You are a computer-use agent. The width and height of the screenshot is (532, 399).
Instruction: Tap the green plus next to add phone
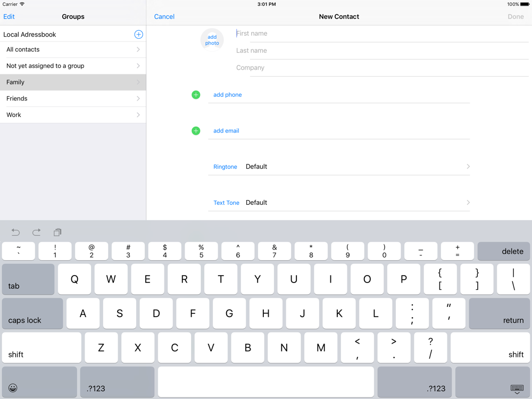(x=196, y=95)
